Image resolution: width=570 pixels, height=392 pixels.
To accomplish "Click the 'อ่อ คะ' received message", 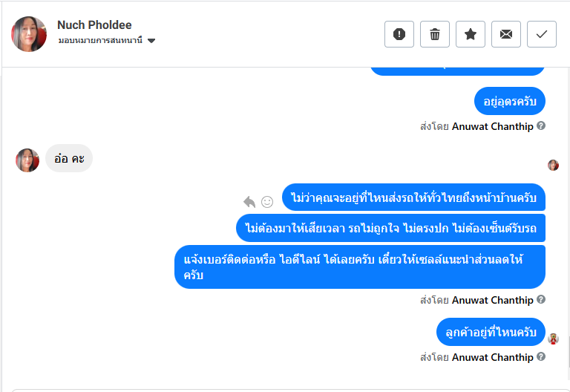I will pyautogui.click(x=69, y=158).
